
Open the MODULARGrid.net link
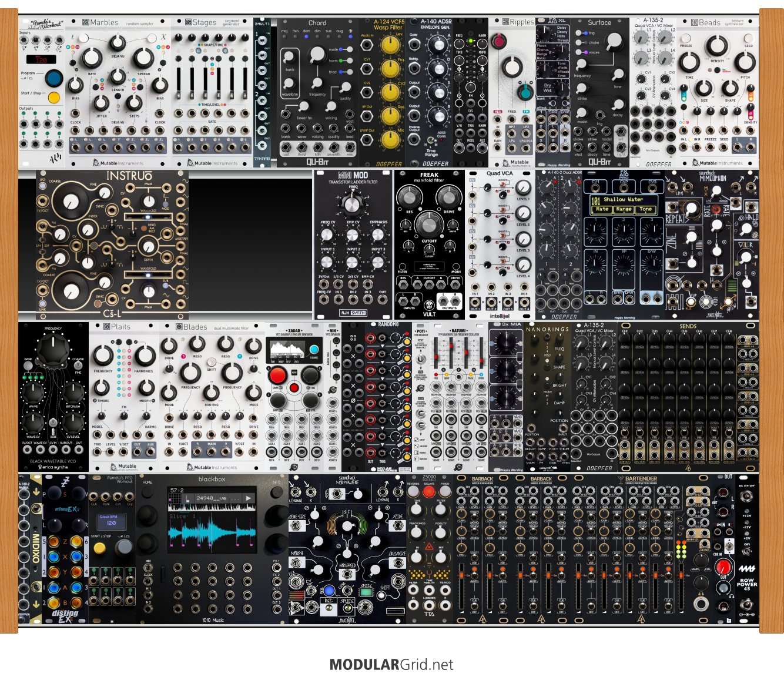tap(391, 665)
